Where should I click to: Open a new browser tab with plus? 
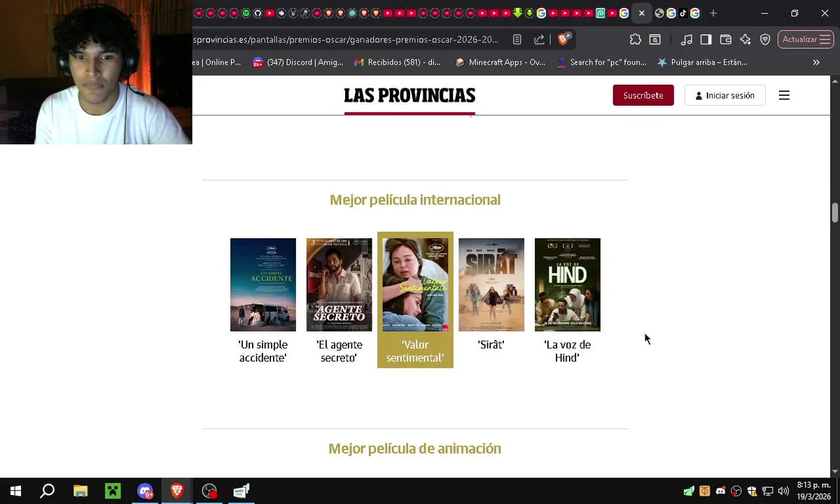click(x=713, y=13)
